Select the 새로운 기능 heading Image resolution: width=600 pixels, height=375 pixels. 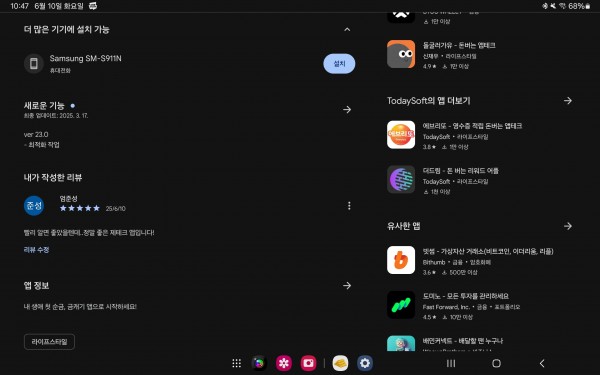click(x=44, y=106)
